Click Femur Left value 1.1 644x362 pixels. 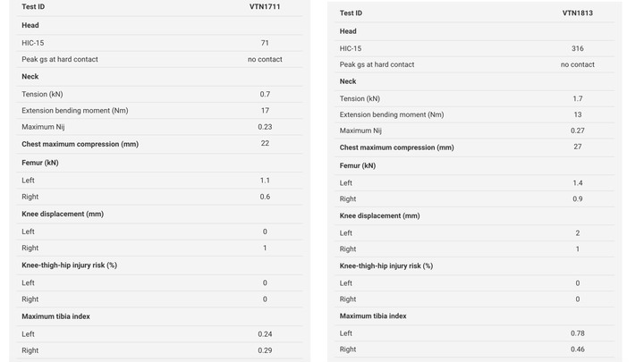click(265, 181)
